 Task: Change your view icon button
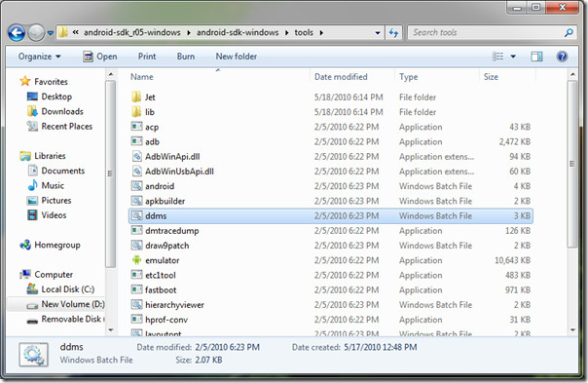click(x=497, y=57)
